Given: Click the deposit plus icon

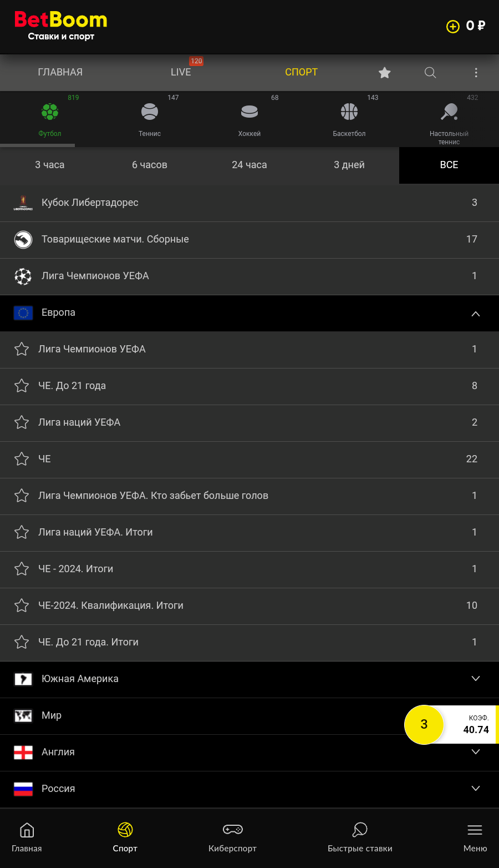Looking at the screenshot, I should (453, 27).
